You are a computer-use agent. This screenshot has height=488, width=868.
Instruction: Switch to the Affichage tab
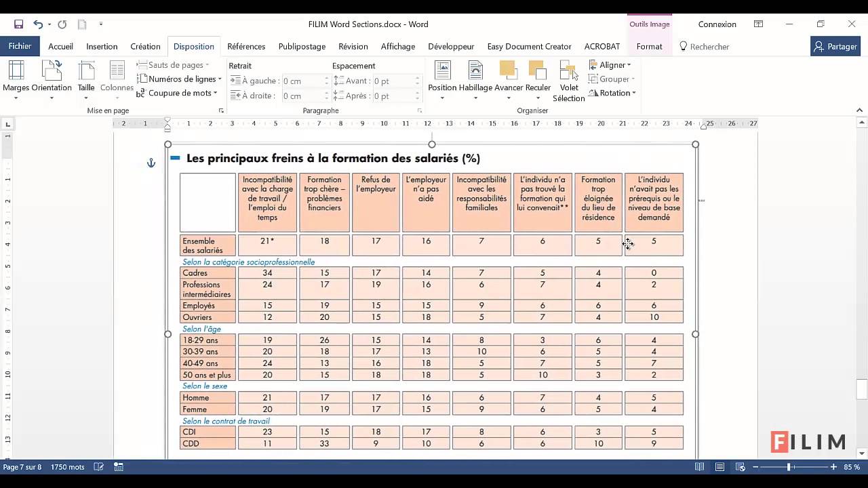pyautogui.click(x=398, y=46)
